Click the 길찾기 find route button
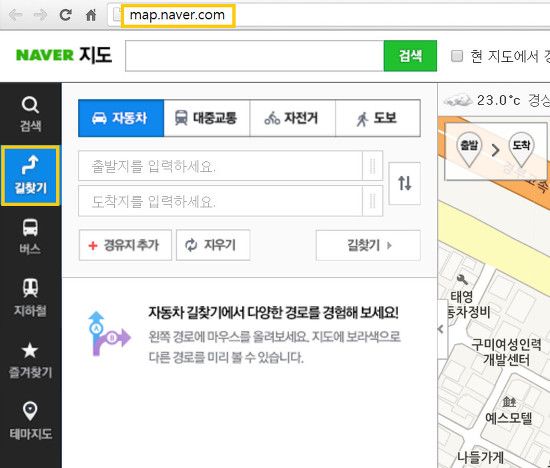The height and width of the screenshot is (468, 550). tap(368, 245)
